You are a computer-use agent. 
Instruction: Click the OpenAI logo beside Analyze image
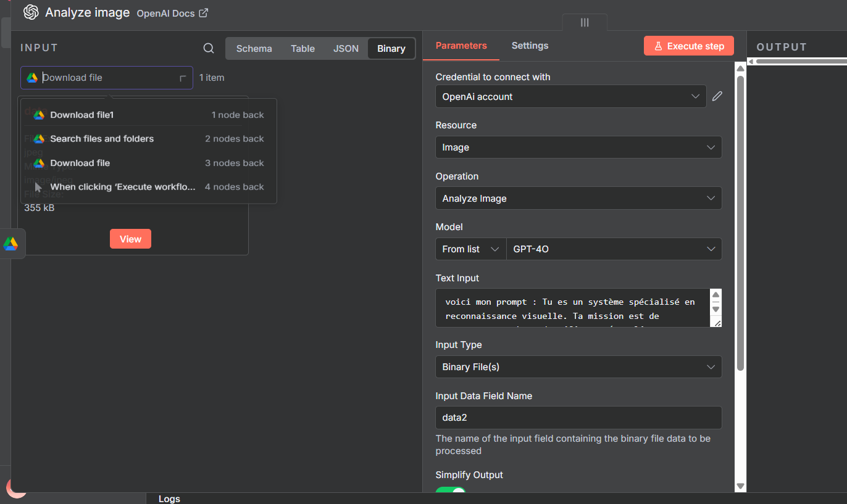[x=31, y=12]
